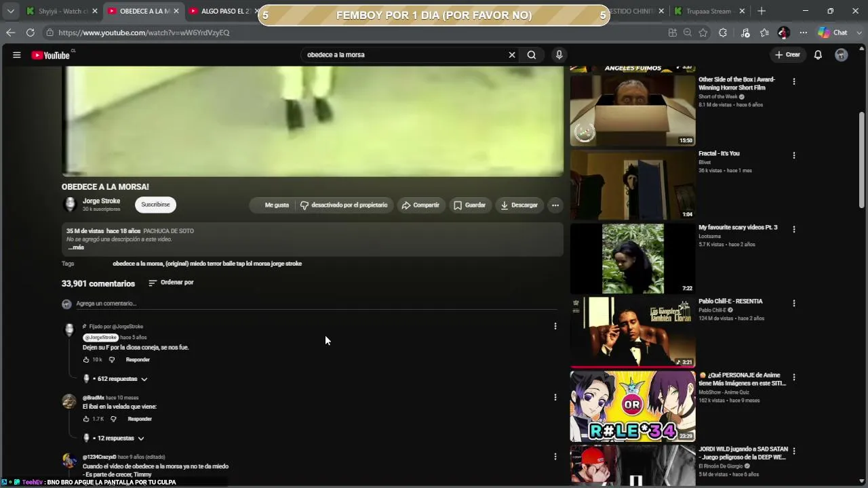Open the browser extensions puzzle icon

[x=723, y=33]
